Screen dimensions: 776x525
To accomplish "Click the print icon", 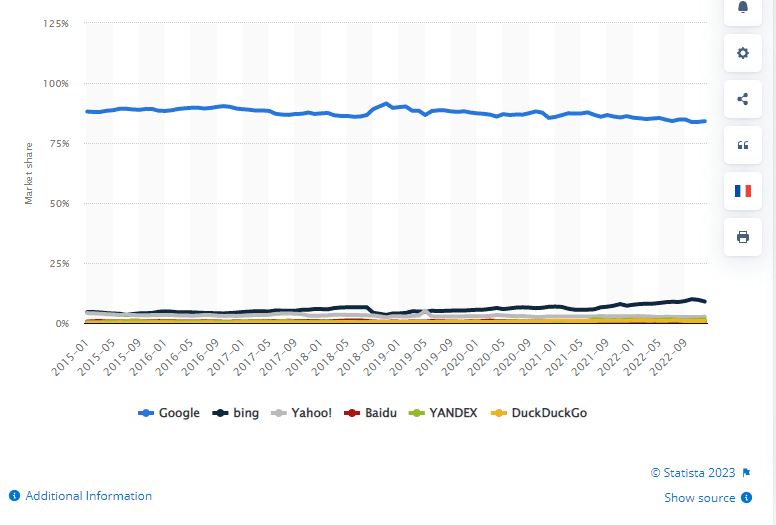I will (742, 237).
